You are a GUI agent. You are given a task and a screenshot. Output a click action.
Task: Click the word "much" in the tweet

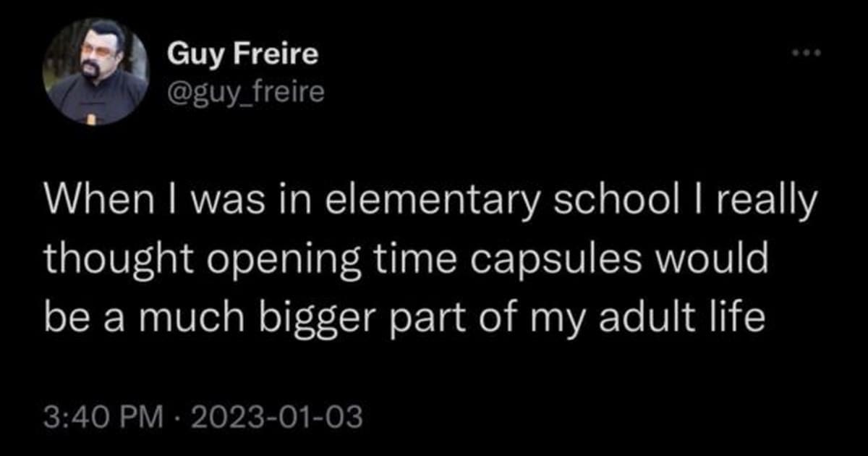tap(181, 318)
